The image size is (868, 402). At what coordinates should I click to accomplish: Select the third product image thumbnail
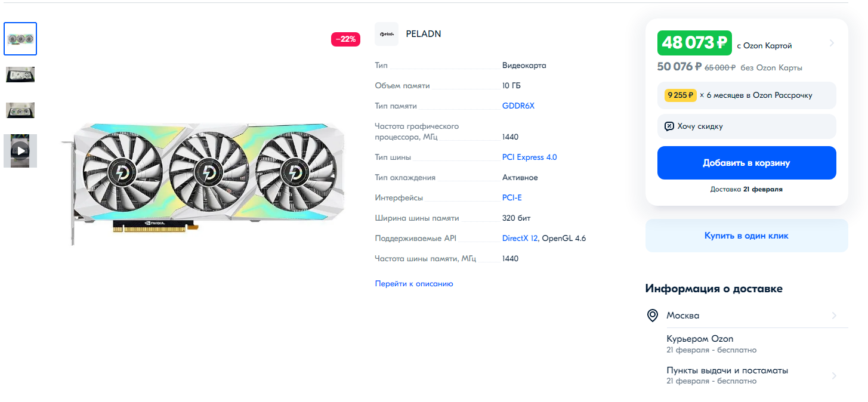click(x=20, y=110)
